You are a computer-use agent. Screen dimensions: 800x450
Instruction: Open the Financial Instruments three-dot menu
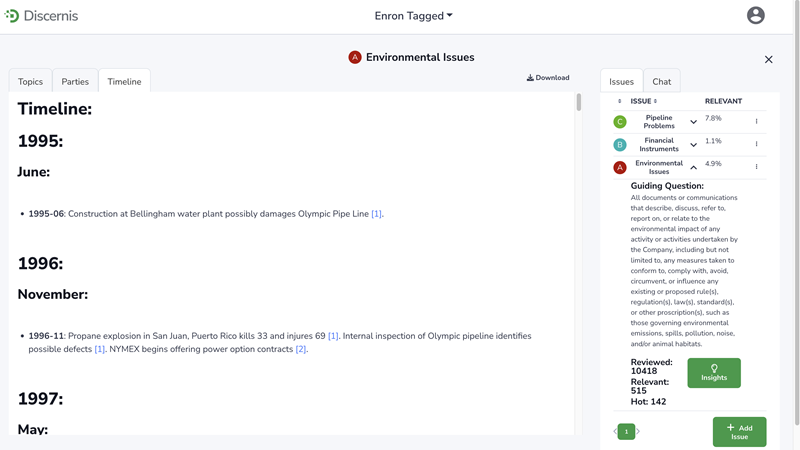coord(756,145)
